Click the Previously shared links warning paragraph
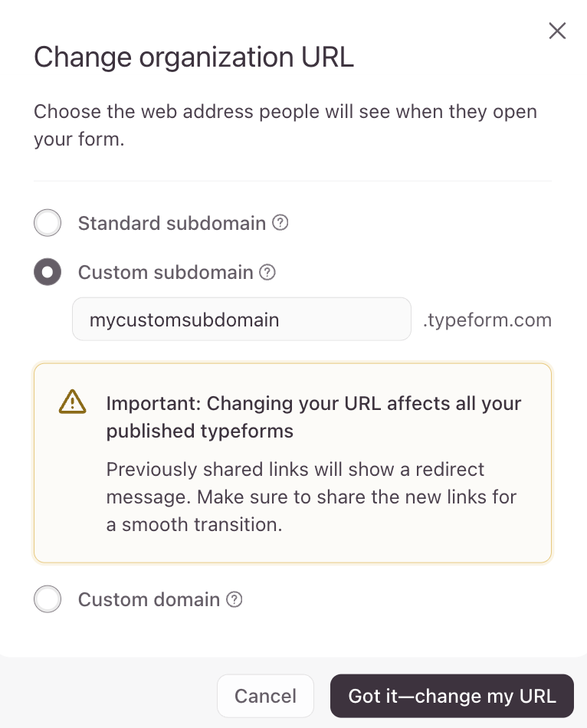Screen dimensions: 587x728 pos(311,497)
